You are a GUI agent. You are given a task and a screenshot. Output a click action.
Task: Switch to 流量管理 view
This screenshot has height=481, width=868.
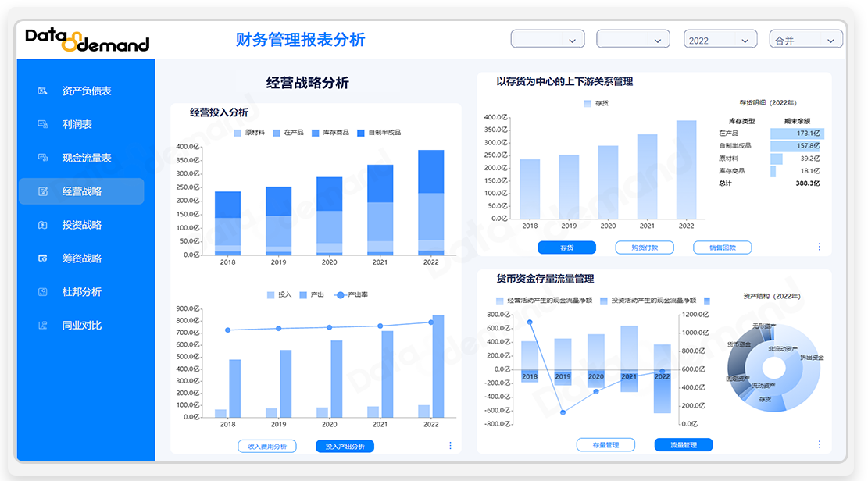tap(684, 444)
